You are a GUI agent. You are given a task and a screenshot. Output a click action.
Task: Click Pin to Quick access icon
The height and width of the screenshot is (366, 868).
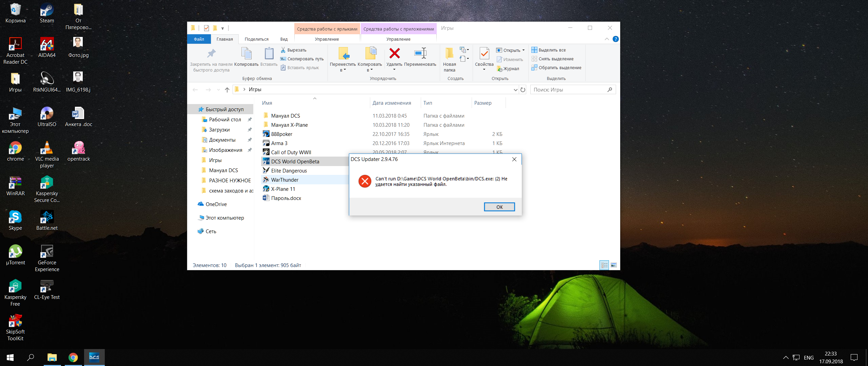click(x=211, y=54)
